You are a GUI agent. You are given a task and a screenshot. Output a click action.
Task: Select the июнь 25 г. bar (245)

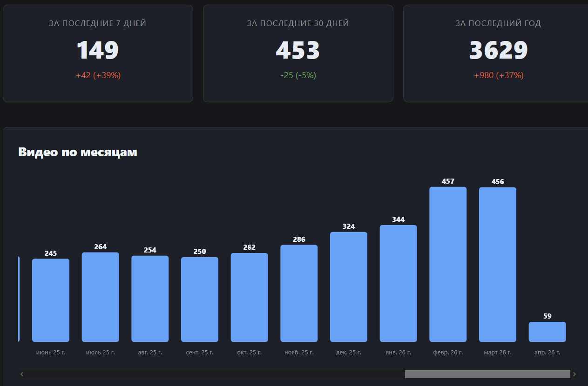coord(51,300)
